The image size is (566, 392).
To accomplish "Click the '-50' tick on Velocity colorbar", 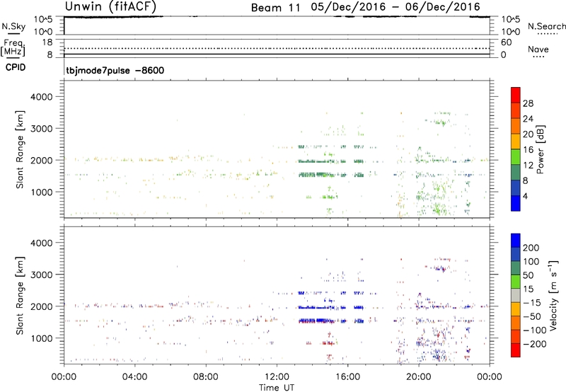I will click(x=532, y=316).
